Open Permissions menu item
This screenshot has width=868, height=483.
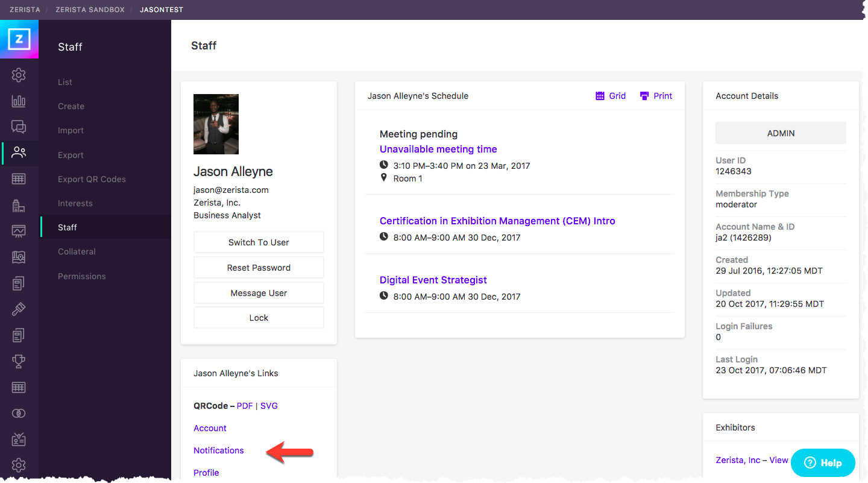82,276
